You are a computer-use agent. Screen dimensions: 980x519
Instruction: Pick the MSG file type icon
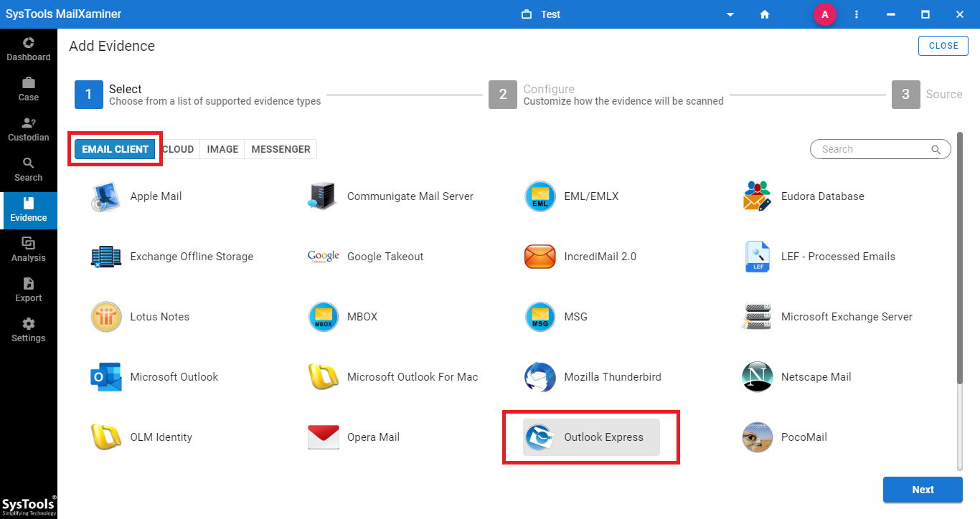(x=540, y=317)
